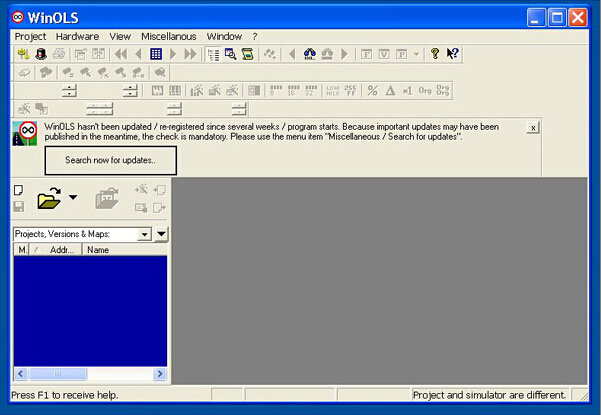Click the yellow question mark help icon
The height and width of the screenshot is (415, 601).
click(435, 54)
